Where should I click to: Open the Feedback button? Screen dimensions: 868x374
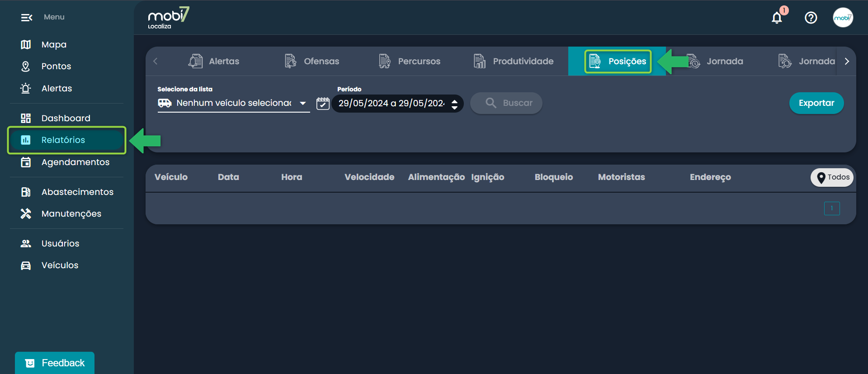(55, 363)
